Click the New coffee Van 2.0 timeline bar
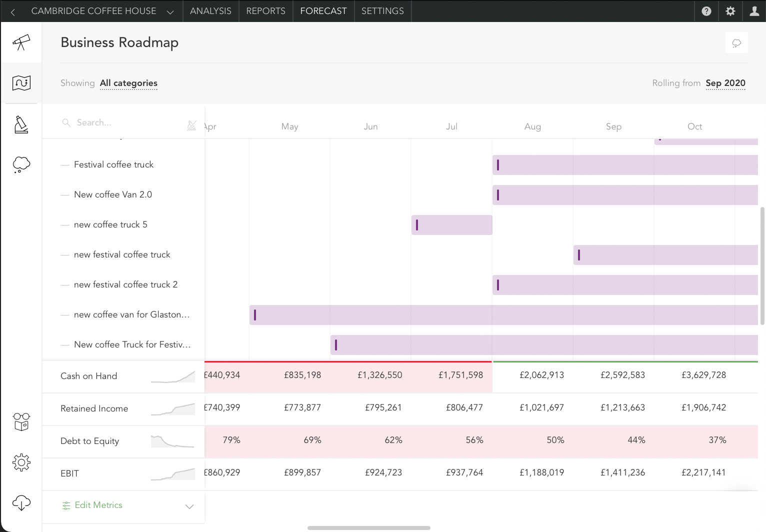This screenshot has width=766, height=532. tap(625, 195)
